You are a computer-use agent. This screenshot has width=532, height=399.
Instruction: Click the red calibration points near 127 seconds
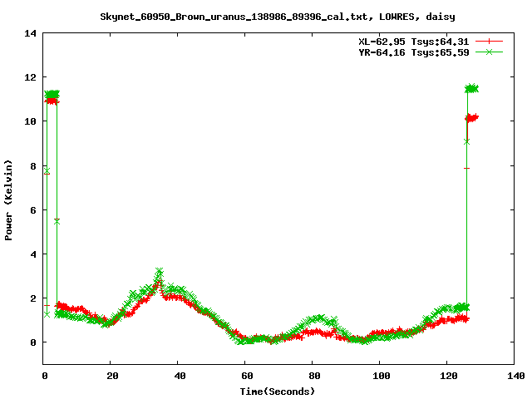[472, 118]
